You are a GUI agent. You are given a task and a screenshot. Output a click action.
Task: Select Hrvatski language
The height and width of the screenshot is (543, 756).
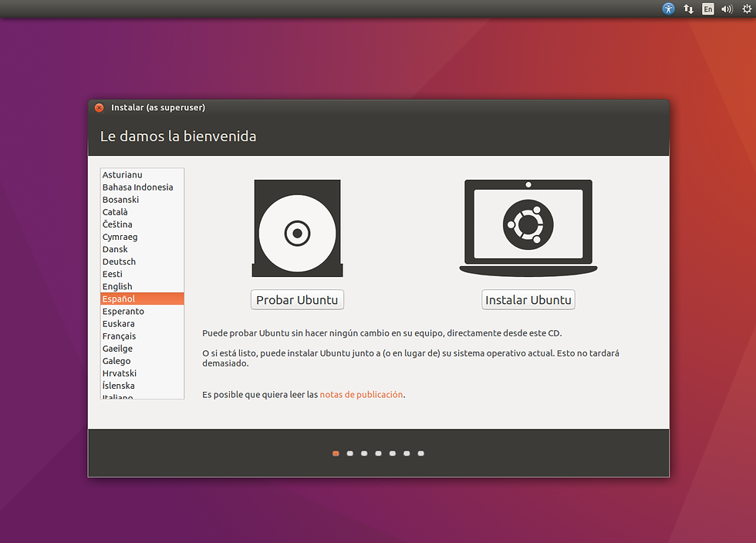[x=142, y=373]
